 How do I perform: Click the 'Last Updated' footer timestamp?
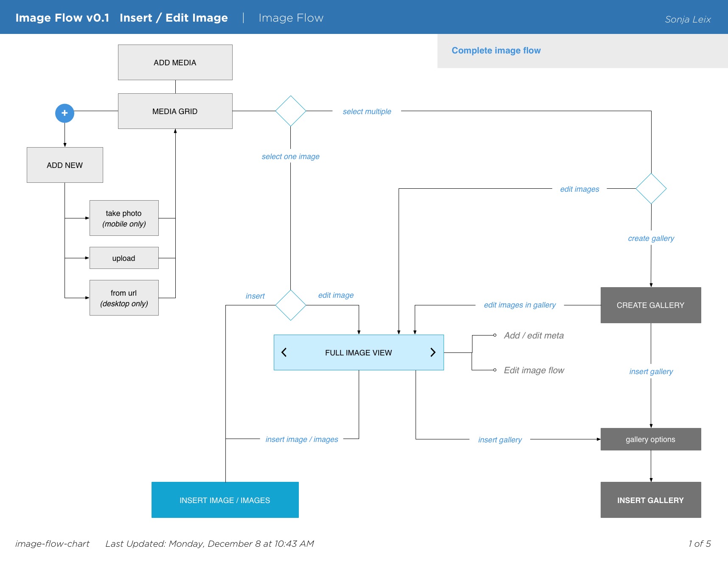click(x=210, y=544)
